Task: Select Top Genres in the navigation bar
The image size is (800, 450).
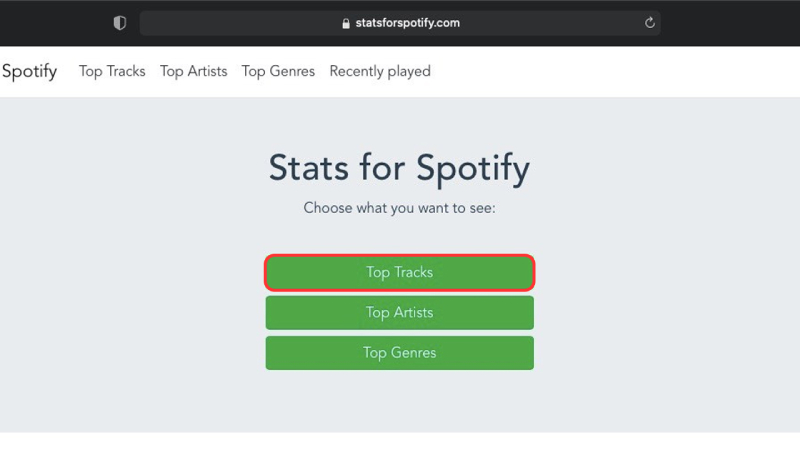Action: click(x=278, y=71)
